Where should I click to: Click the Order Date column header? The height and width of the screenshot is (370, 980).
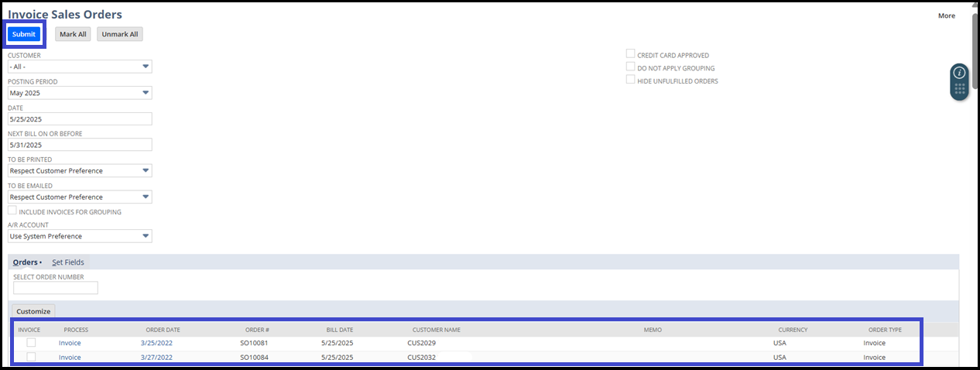pyautogui.click(x=163, y=330)
